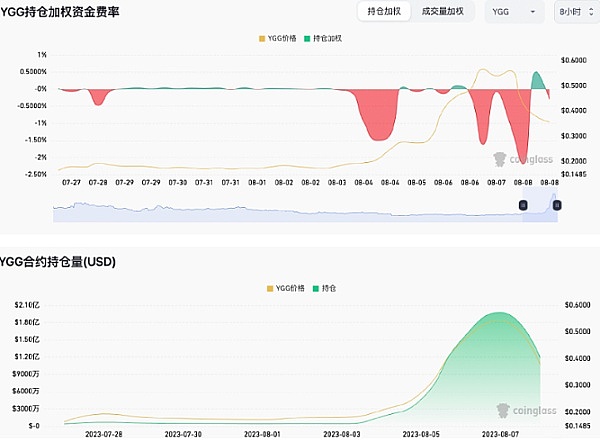Click the 2023-08-07 date label
Viewport: 600px width, 442px height.
pyautogui.click(x=500, y=434)
